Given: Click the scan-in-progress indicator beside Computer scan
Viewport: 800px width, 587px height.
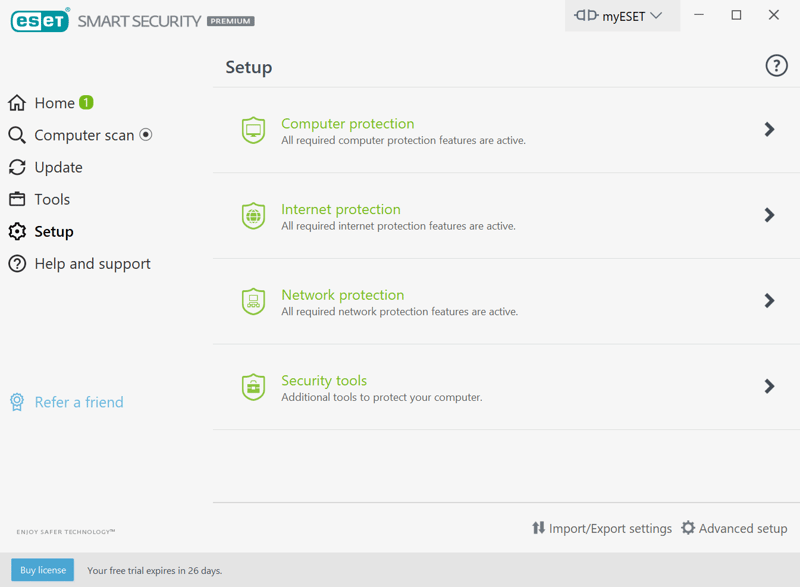Looking at the screenshot, I should pos(146,135).
